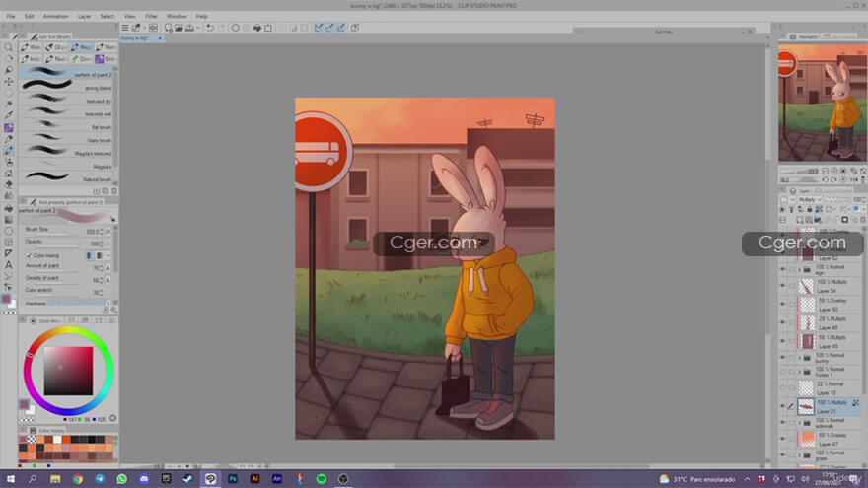Open the Animation menu
Screen dimensions: 868x488
tap(55, 16)
